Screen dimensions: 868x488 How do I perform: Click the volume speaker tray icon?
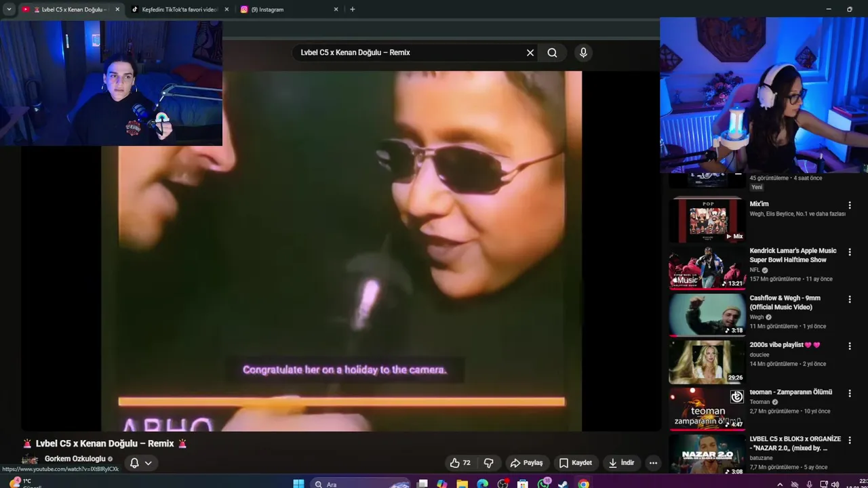[837, 484]
